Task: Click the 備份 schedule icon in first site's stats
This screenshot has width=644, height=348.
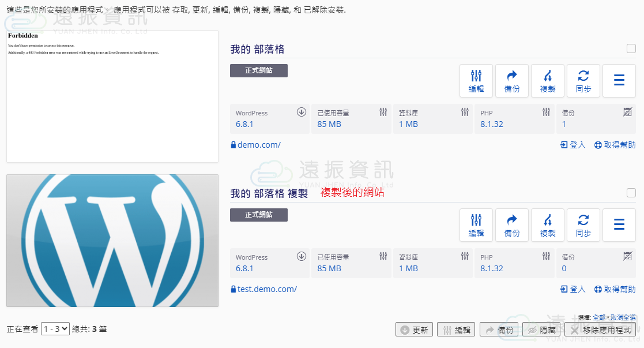Action: [x=628, y=113]
